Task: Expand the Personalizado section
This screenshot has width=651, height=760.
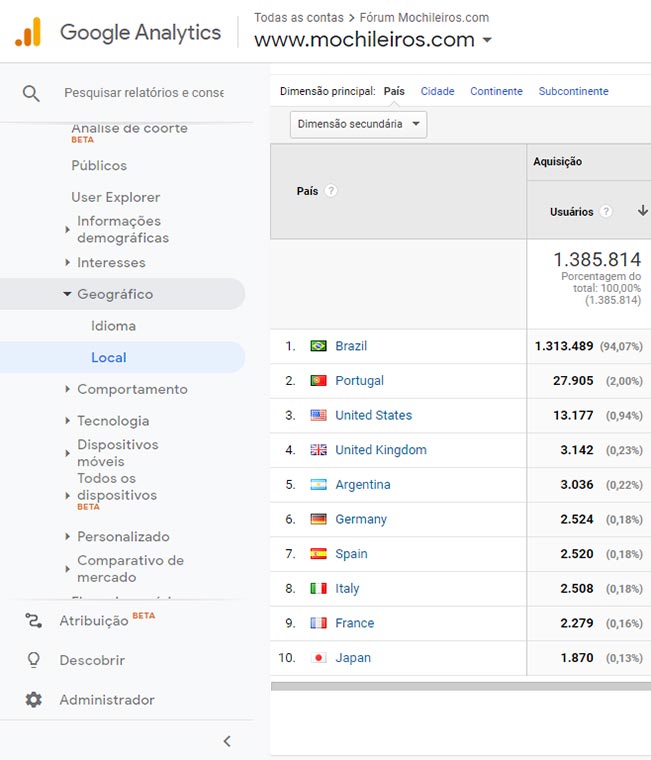Action: [67, 536]
